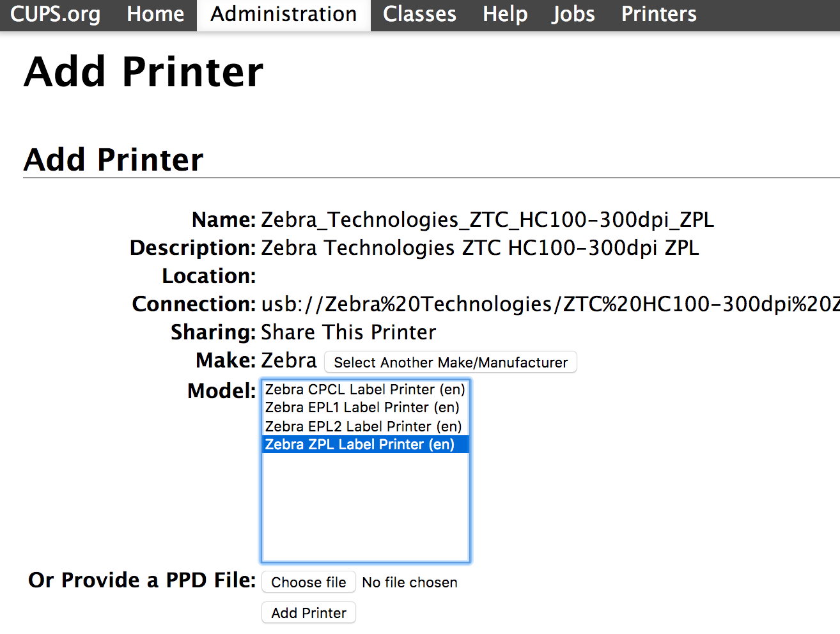Viewport: 840px width, 634px height.
Task: Click Select Another Make/Manufacturer button
Action: click(451, 362)
